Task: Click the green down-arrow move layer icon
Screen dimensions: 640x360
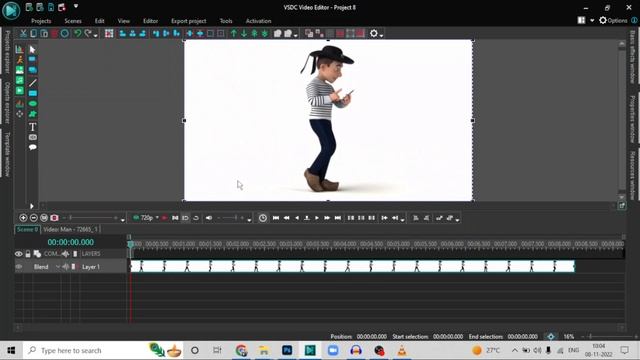Action: [244, 33]
